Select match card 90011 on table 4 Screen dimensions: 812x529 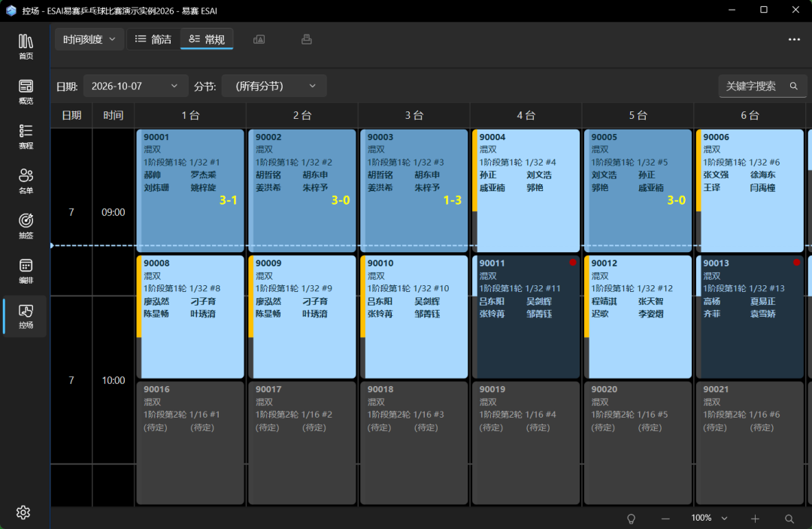(526, 317)
